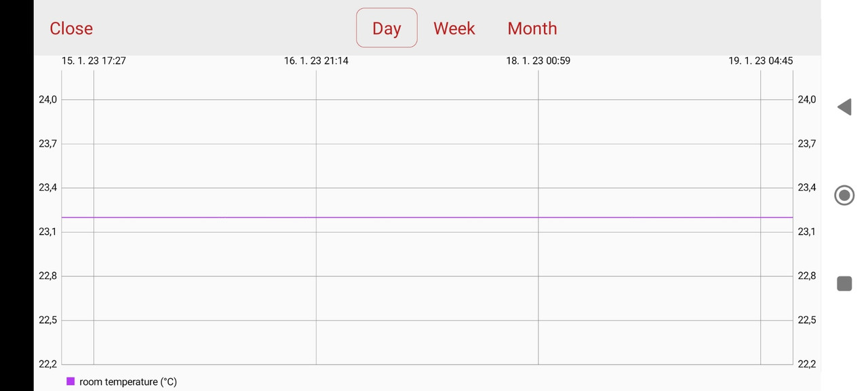Click the 19. 1. 23 04:45 time label

761,61
